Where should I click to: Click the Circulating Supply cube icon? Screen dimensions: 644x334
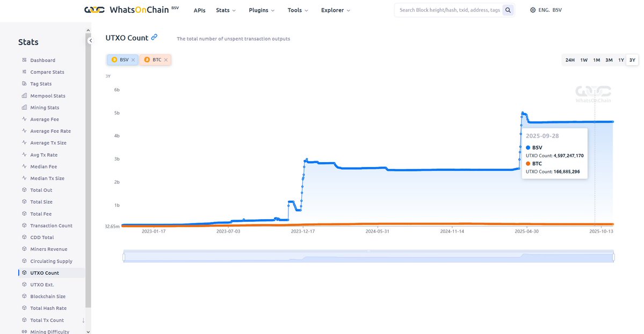[24, 261]
